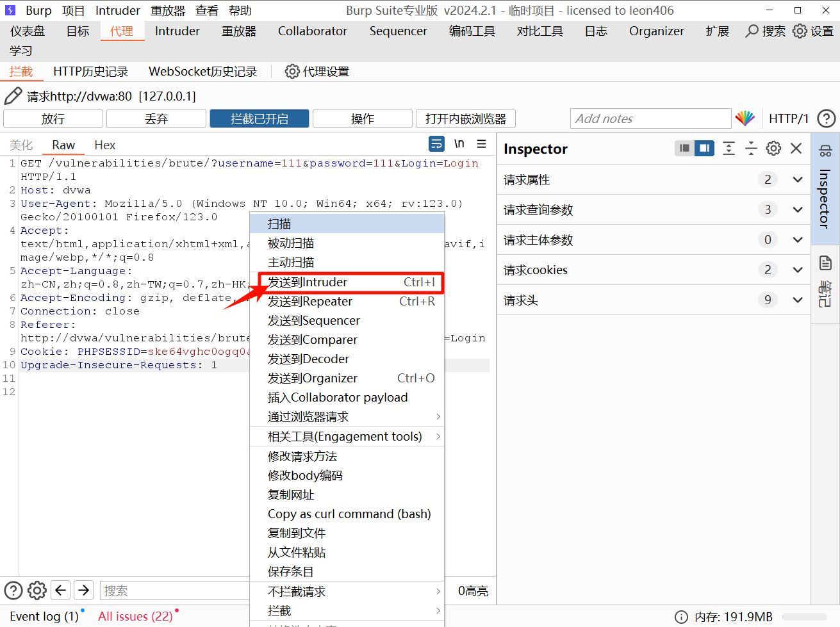Choose 发送到Repeater from context menu
Screen dimensions: 840x627
tap(347, 301)
